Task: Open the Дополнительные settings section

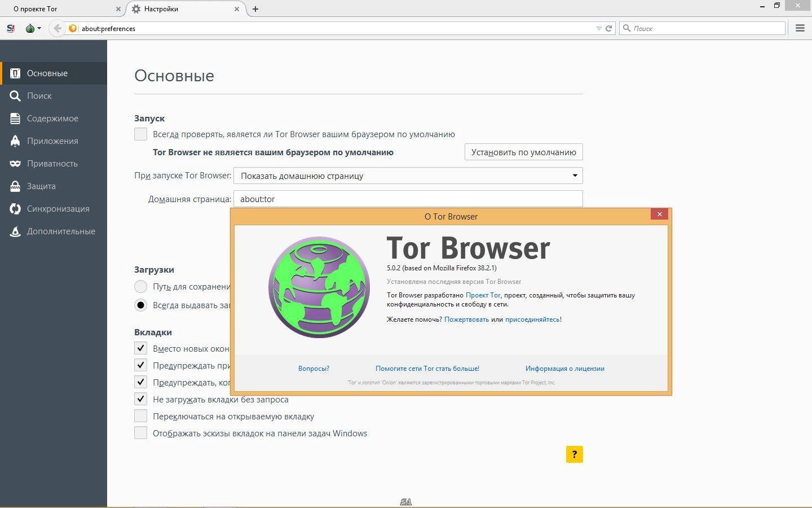Action: coord(54,231)
